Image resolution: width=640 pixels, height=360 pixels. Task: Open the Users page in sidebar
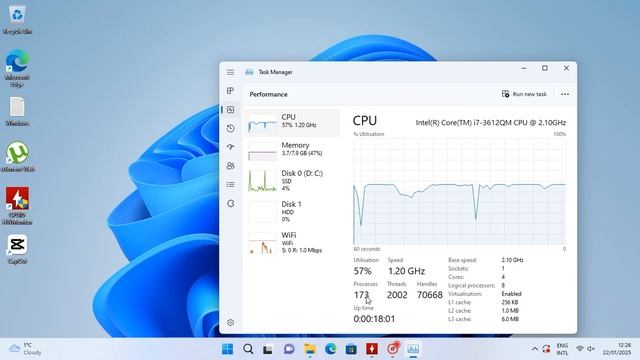point(231,166)
